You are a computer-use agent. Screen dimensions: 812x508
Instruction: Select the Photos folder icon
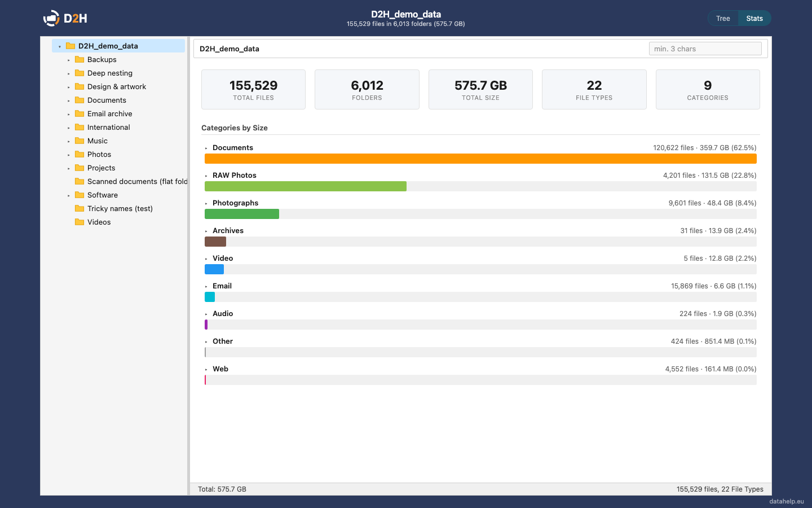pos(80,154)
